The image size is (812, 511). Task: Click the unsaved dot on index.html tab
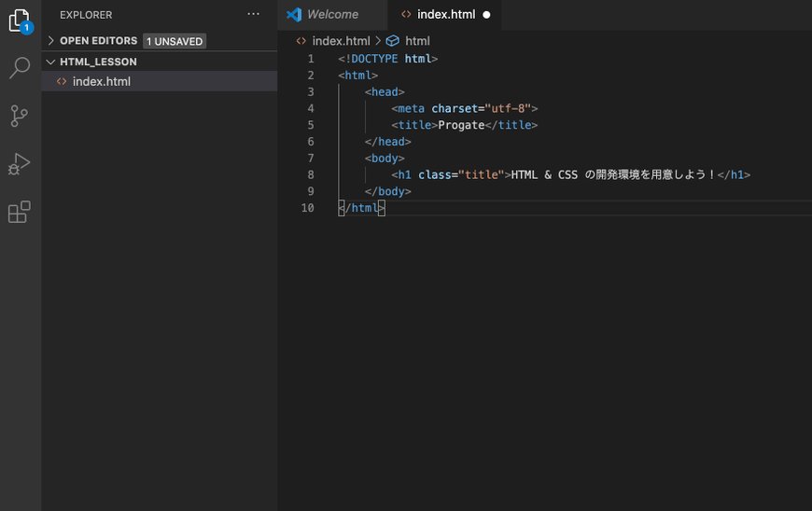click(486, 15)
